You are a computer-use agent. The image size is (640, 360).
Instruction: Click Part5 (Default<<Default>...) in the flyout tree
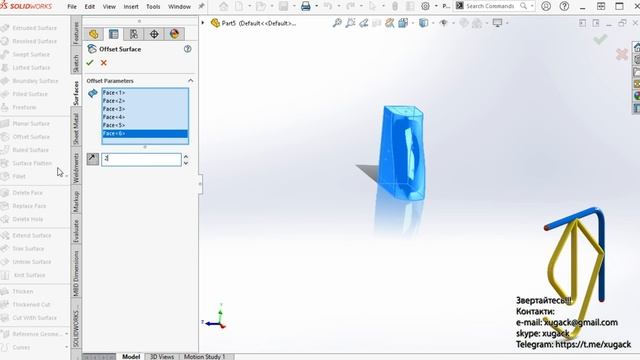tap(253, 23)
